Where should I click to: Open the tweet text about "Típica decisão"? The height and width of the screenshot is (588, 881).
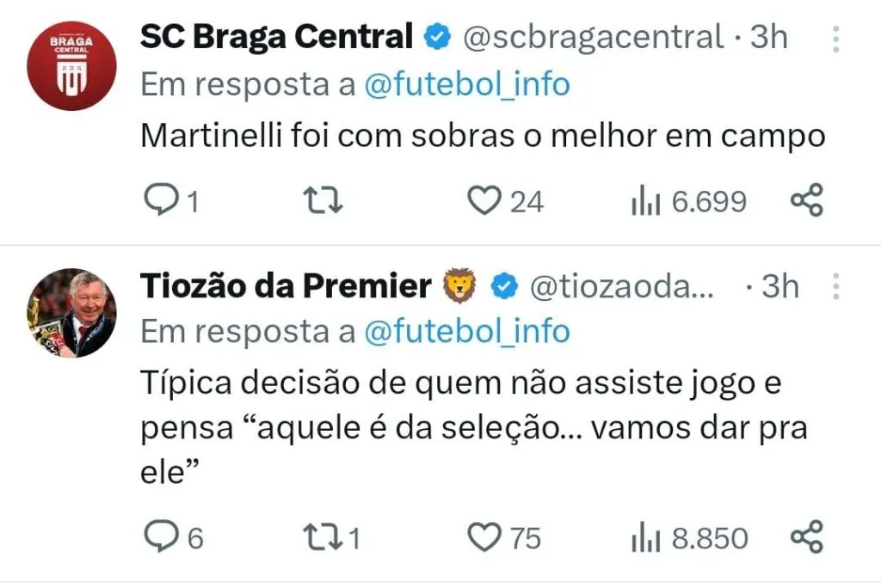tap(473, 427)
